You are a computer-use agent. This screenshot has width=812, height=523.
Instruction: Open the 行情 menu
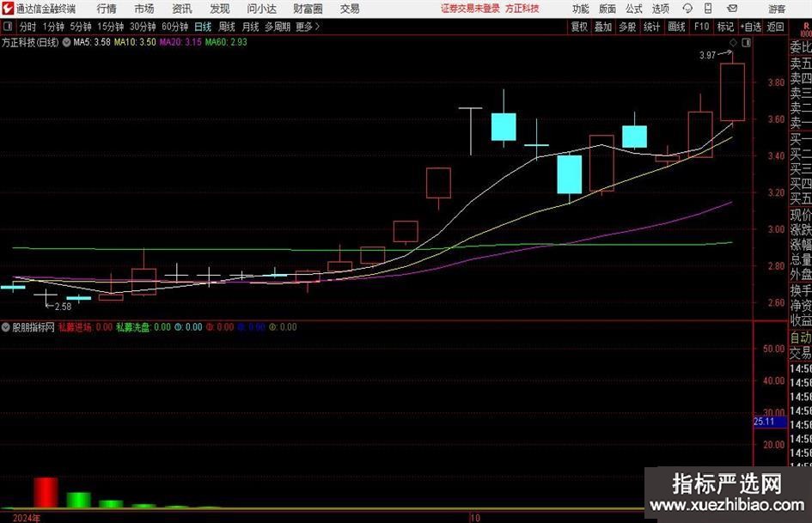(x=107, y=9)
